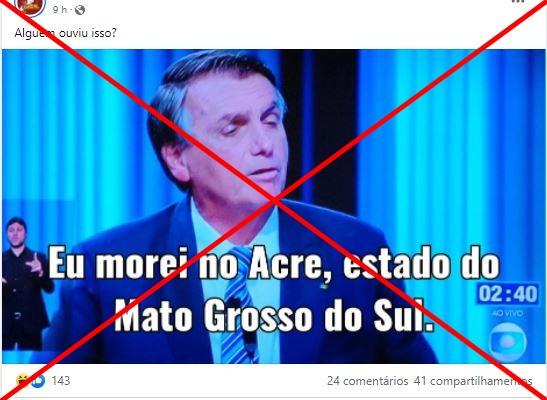Click the AO VIVO live label
Viewport: 547px width, 400px height.
pyautogui.click(x=508, y=314)
